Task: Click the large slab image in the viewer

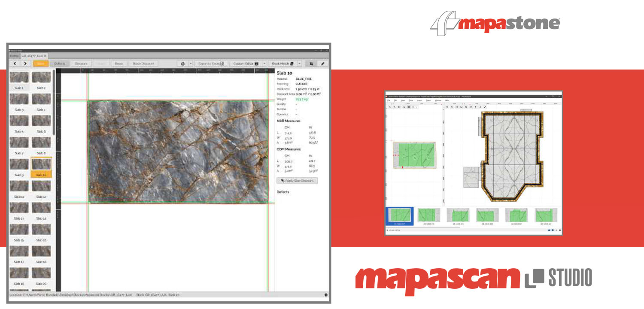Action: 178,151
